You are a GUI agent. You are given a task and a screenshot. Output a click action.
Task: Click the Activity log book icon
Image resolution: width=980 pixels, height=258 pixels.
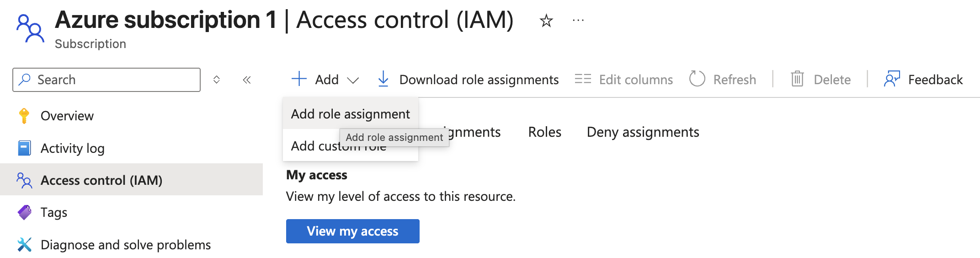click(24, 148)
